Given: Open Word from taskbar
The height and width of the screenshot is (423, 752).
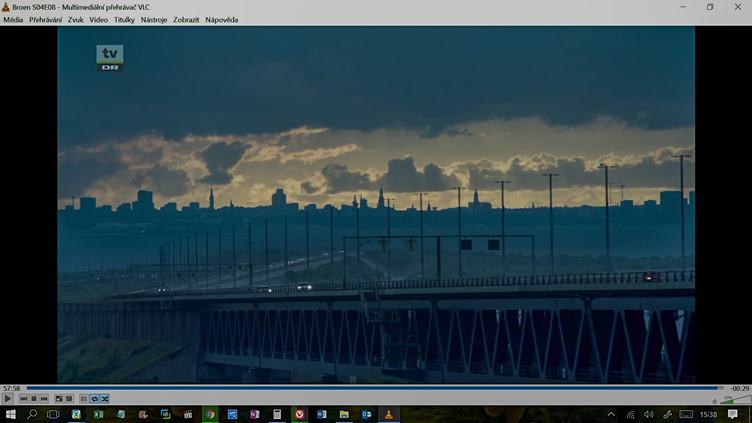Looking at the screenshot, I should [x=322, y=414].
